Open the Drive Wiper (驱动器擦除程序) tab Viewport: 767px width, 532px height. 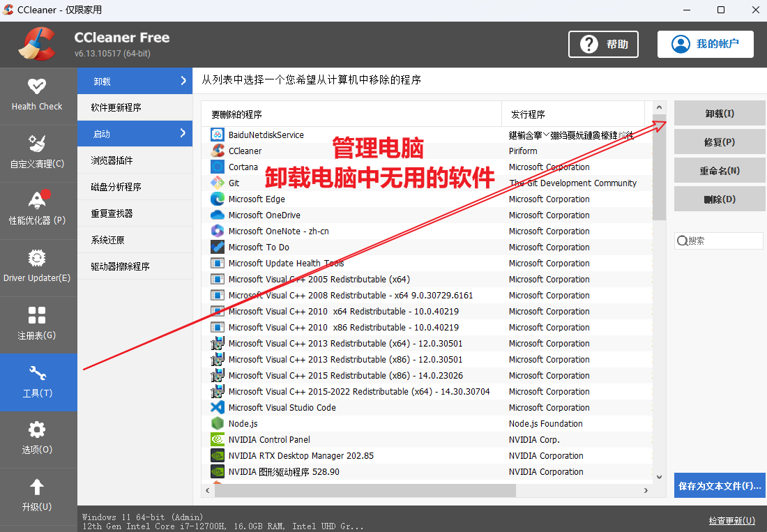(x=135, y=266)
